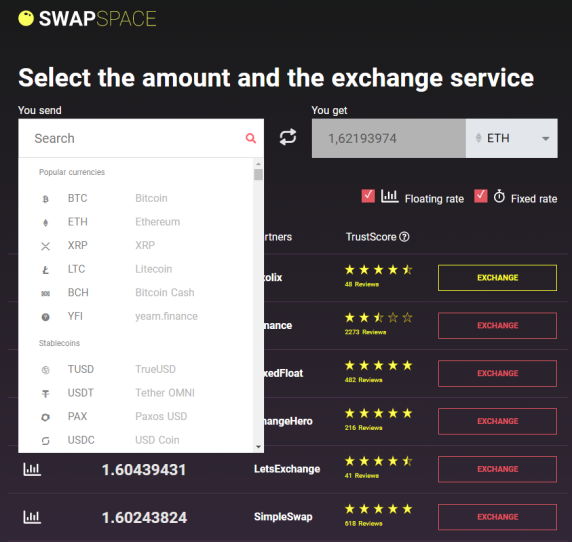Click the currency list scrollbar thumb

click(258, 174)
